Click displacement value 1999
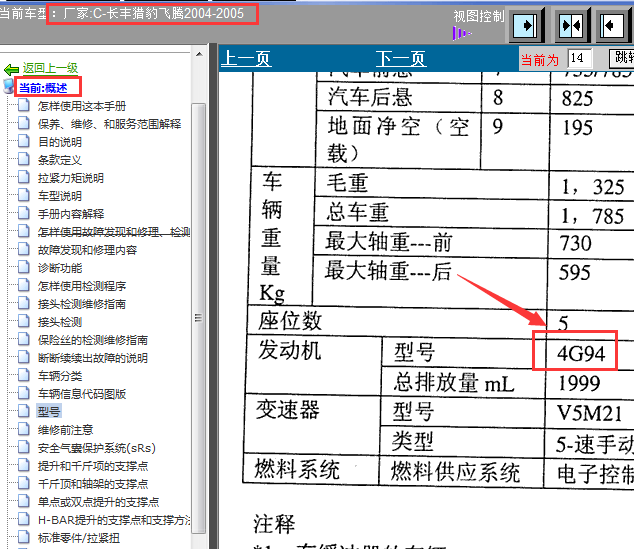Image resolution: width=634 pixels, height=549 pixels. pyautogui.click(x=579, y=383)
